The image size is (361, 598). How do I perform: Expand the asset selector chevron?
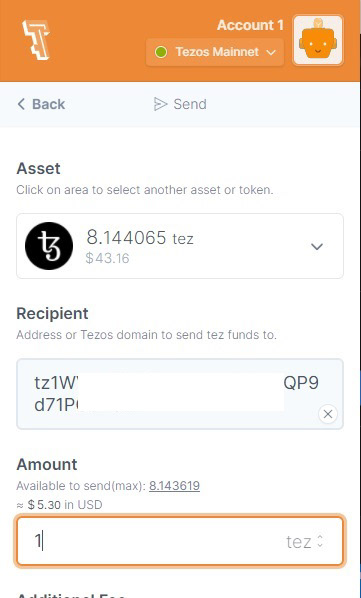click(x=317, y=246)
